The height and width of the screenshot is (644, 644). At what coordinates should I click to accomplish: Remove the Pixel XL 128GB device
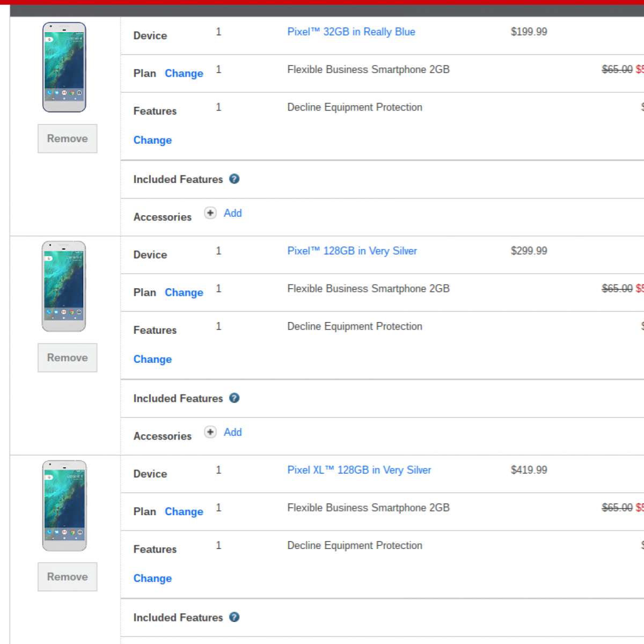pyautogui.click(x=68, y=576)
